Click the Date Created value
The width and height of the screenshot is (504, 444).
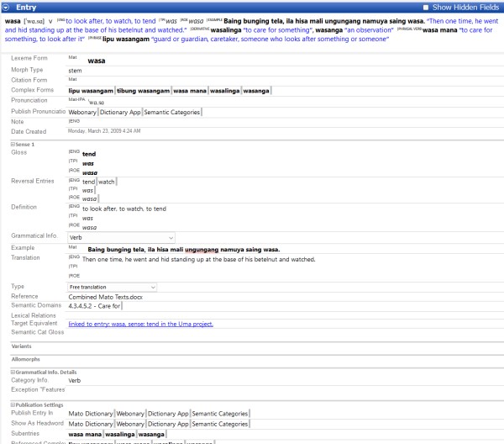(104, 131)
